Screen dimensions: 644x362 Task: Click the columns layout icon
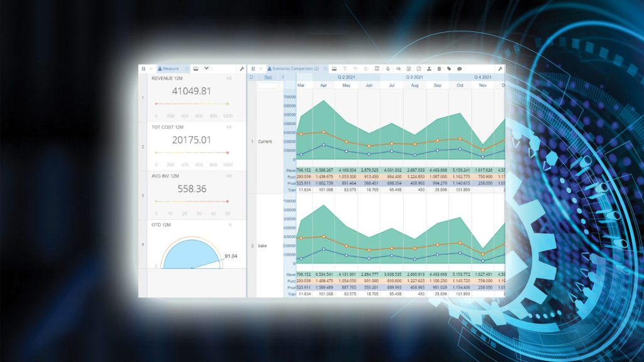pos(377,69)
